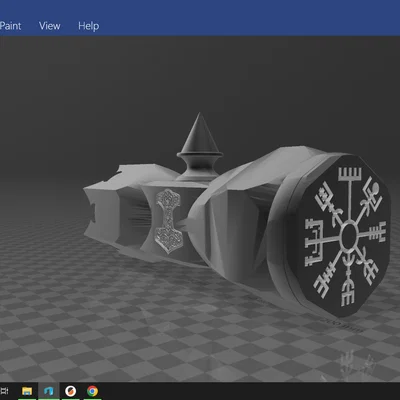Image resolution: width=400 pixels, height=400 pixels.
Task: Open Task View on the taskbar
Action: [5, 391]
